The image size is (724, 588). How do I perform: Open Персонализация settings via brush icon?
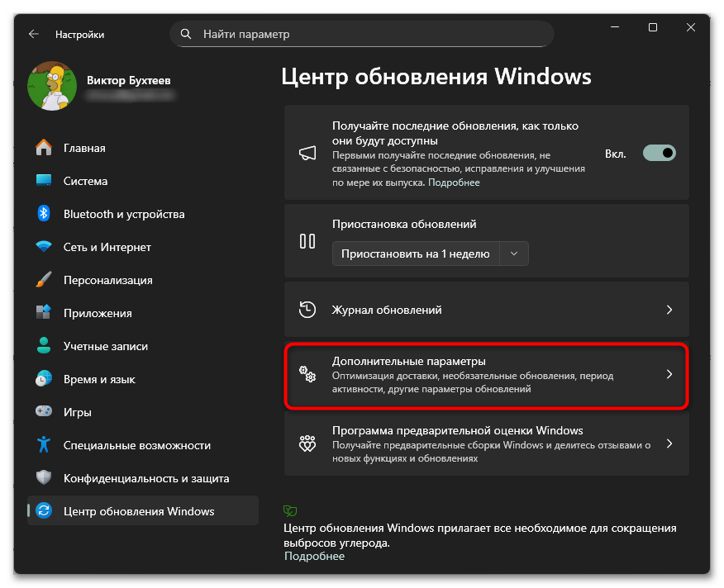42,280
